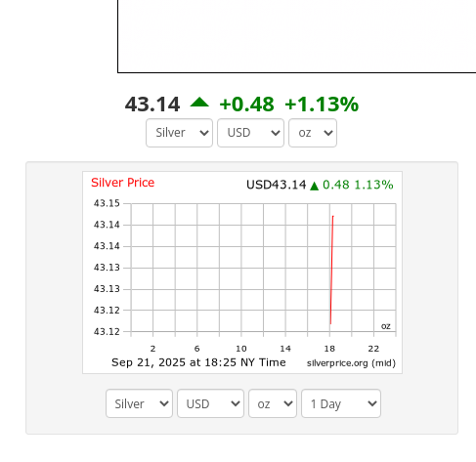Open the 1 Day timeframe dropdown
Viewport: 476px width, 462px height.
click(341, 403)
